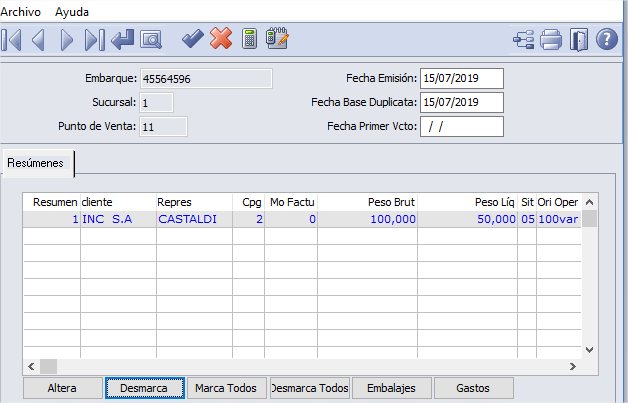Open the Ayuda menu
Image resolution: width=628 pixels, height=403 pixels.
coord(72,12)
